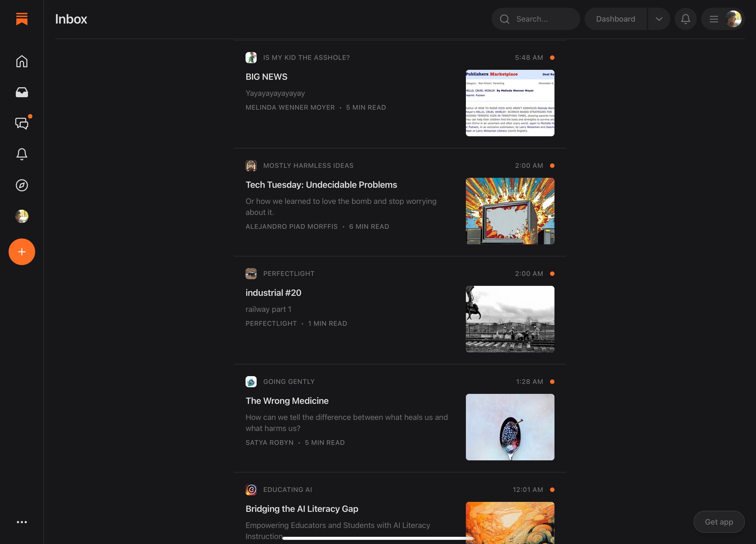Open Explore compass icon
756x544 pixels.
point(22,185)
